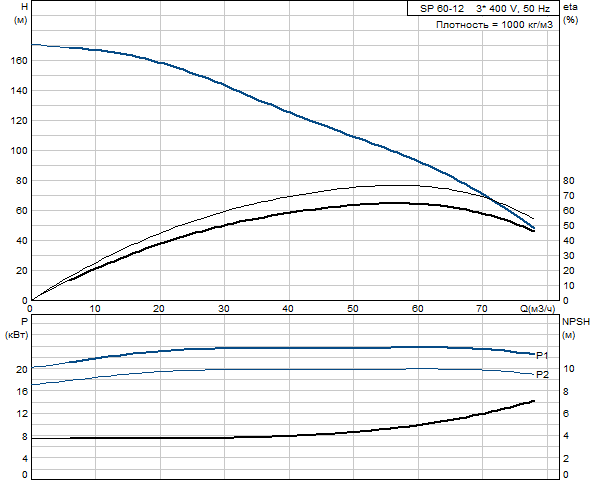Click the 160 tick on H axis
This screenshot has height=480, width=592.
19,61
